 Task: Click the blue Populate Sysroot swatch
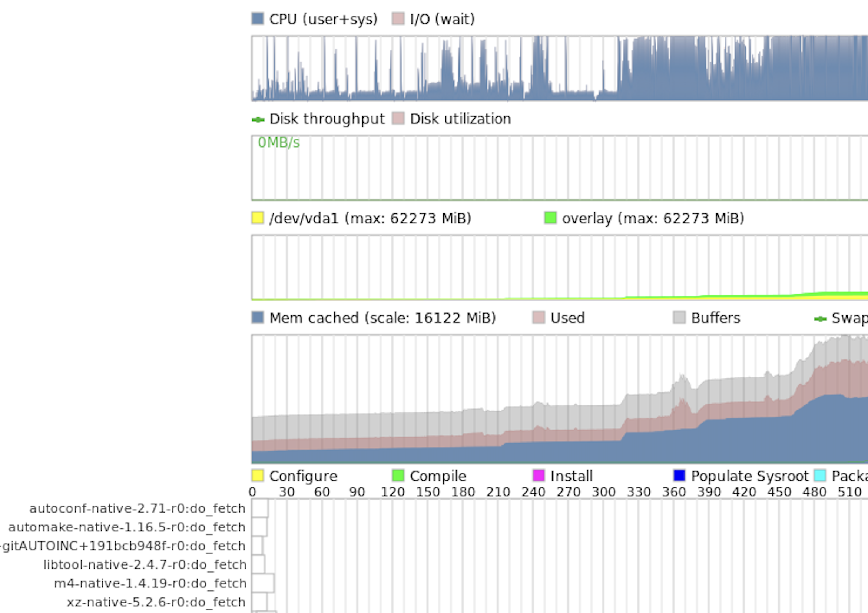point(679,476)
